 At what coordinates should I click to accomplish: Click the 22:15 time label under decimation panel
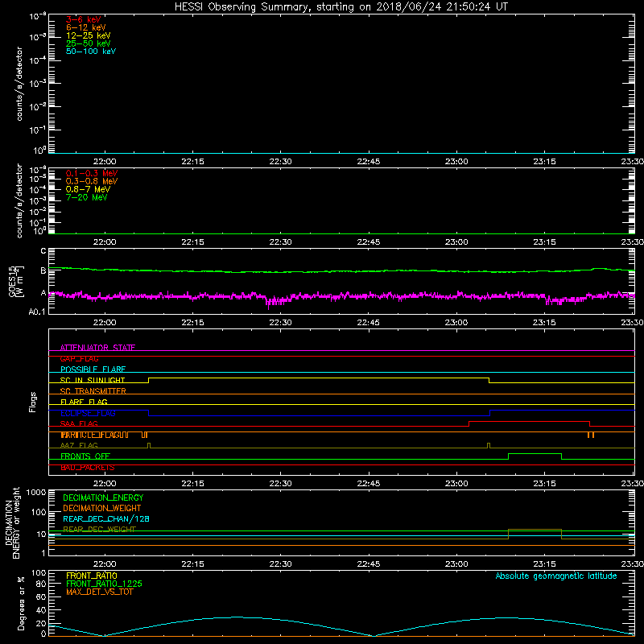pyautogui.click(x=192, y=564)
